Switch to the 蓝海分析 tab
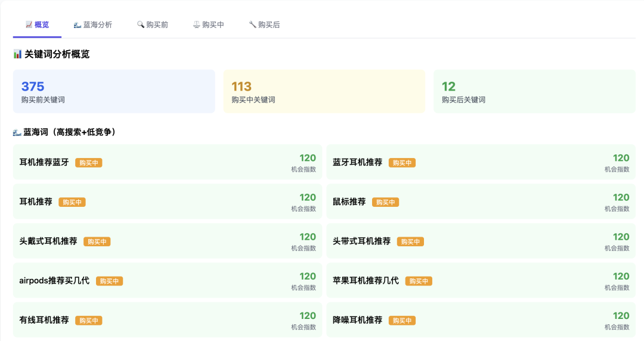 (x=92, y=25)
